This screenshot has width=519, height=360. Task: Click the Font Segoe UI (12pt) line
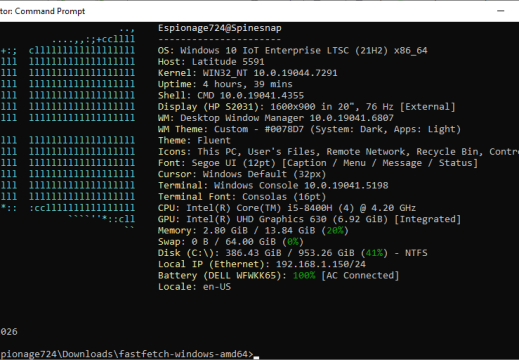[x=318, y=163]
